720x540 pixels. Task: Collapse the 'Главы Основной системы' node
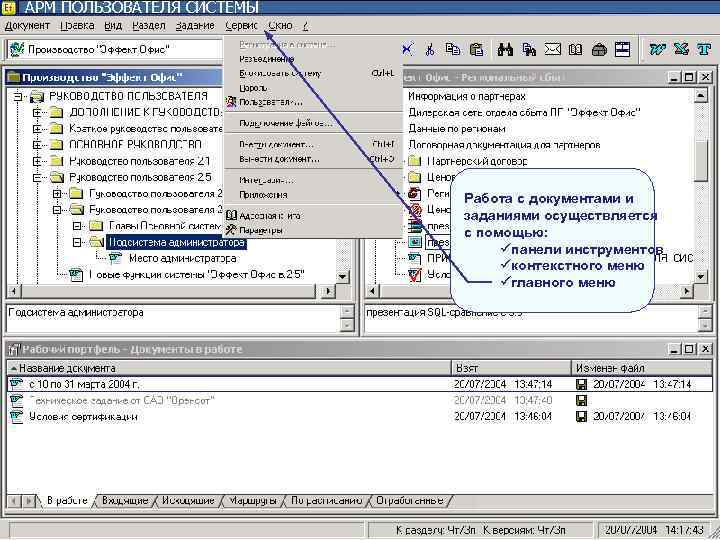pos(77,226)
